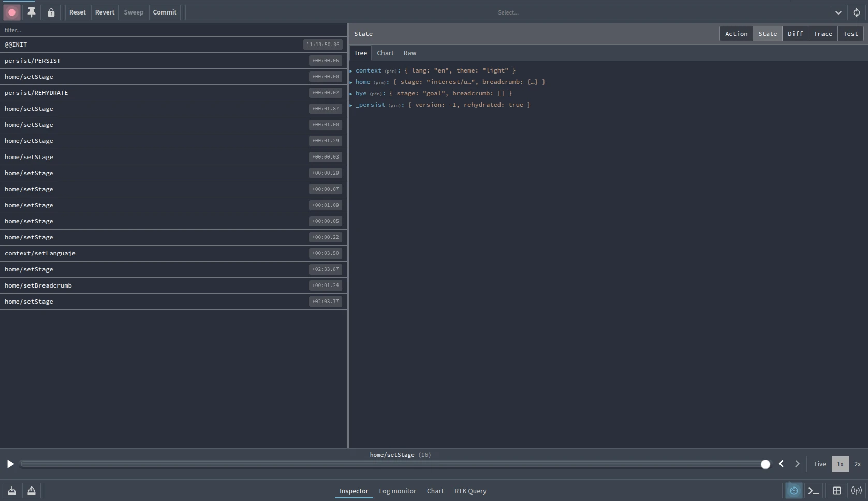
Task: Select the context/setLanguaje action entry
Action: (x=40, y=253)
